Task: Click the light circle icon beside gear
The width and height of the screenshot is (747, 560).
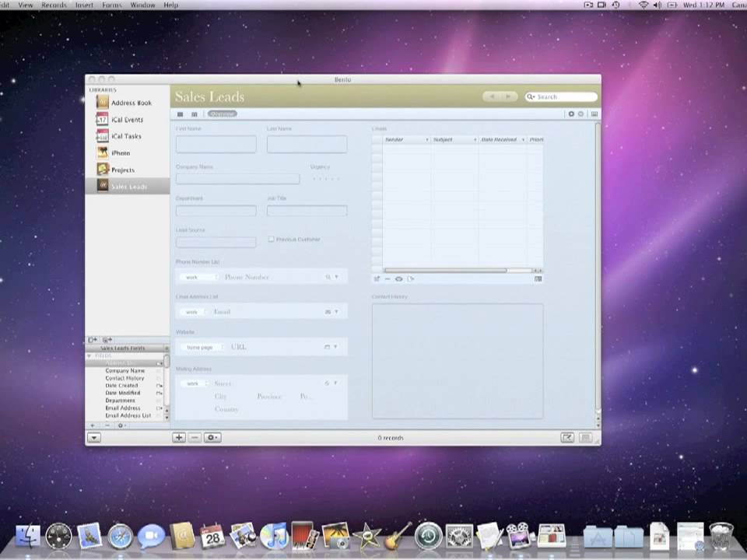Action: (x=580, y=114)
